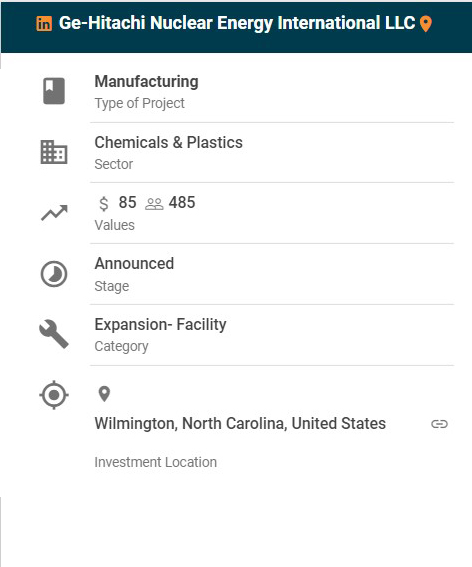Click the gray pin above Wilmington address
Image resolution: width=472 pixels, height=567 pixels.
(104, 394)
